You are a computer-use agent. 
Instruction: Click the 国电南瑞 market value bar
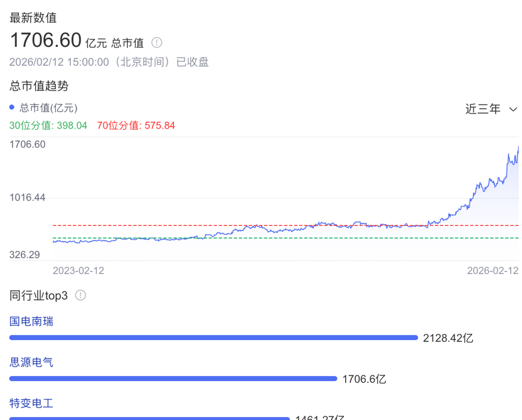point(213,337)
